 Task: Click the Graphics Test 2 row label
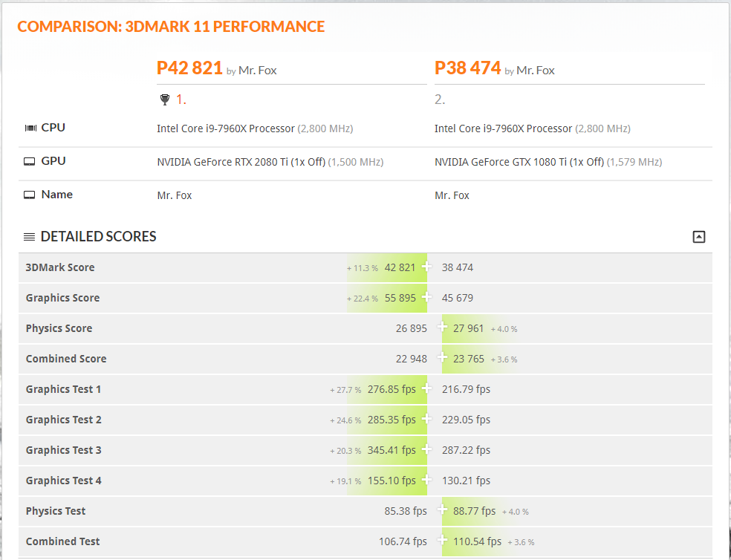[63, 420]
